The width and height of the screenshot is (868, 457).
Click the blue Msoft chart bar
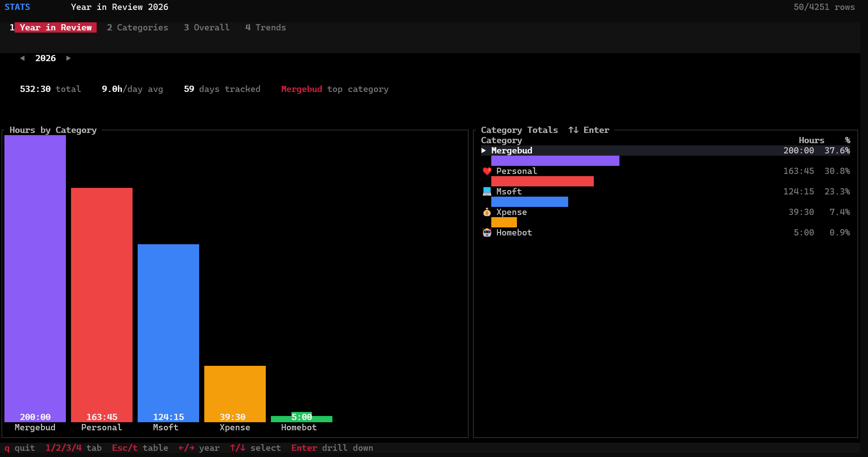[168, 333]
